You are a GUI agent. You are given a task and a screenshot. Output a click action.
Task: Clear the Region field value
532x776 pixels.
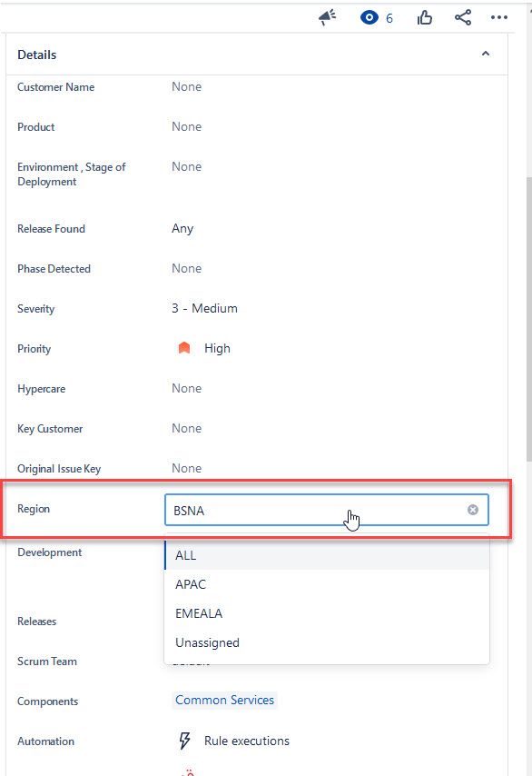(x=473, y=510)
